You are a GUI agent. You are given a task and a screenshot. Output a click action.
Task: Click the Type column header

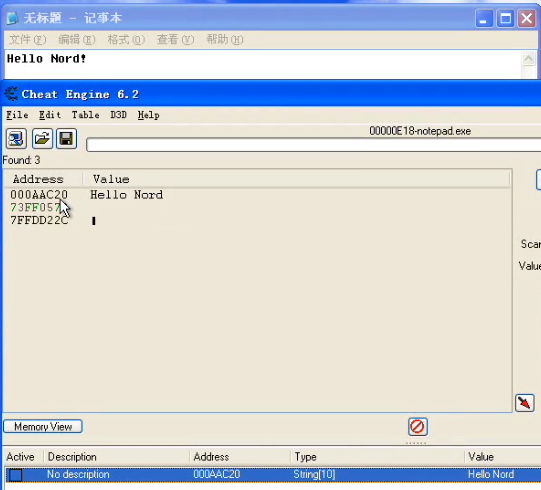point(305,457)
